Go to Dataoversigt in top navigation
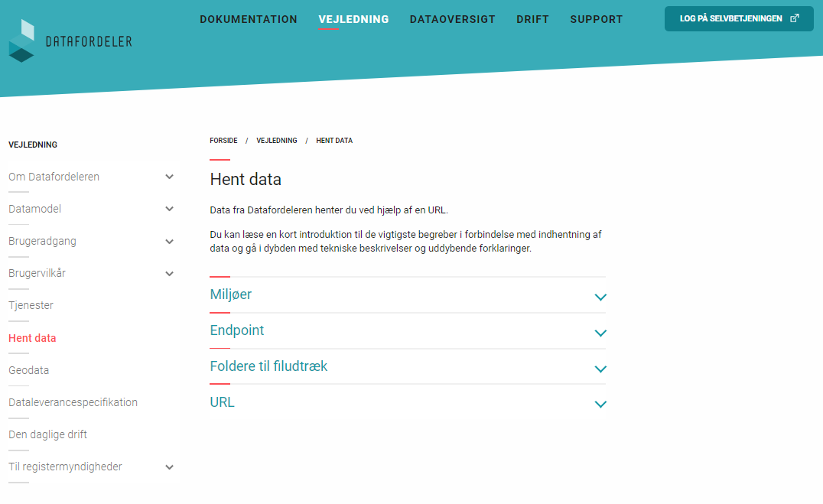The image size is (823, 504). click(x=452, y=19)
